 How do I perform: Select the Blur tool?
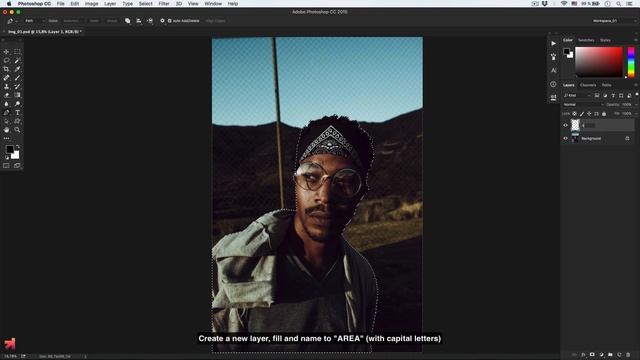pos(6,104)
